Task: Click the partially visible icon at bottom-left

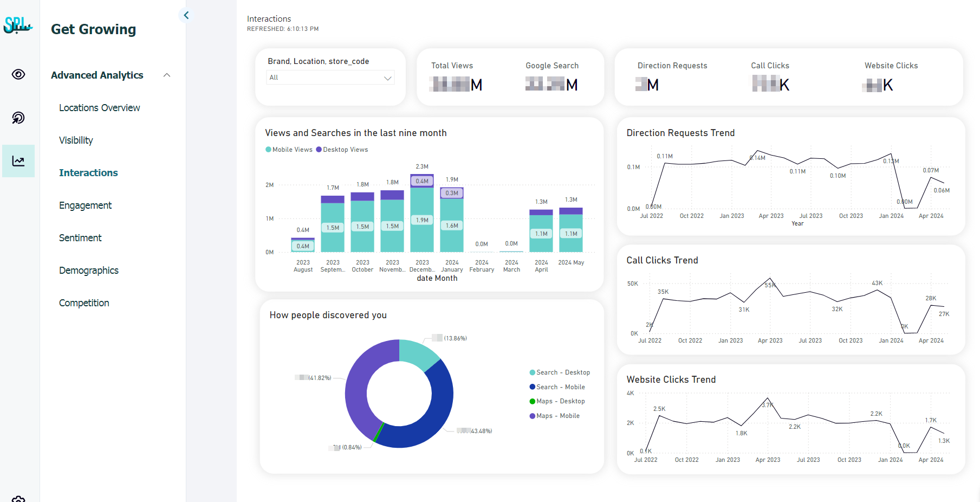Action: (x=18, y=499)
